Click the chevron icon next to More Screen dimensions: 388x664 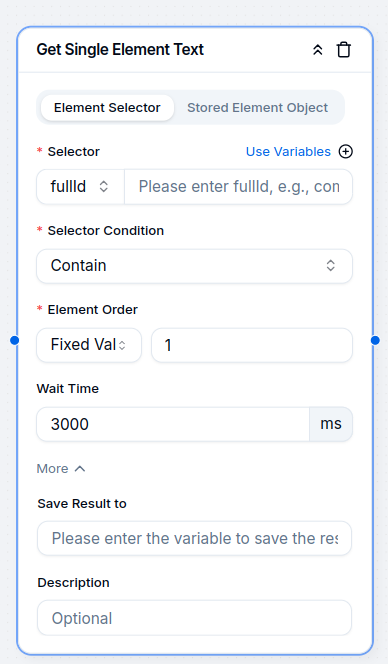pyautogui.click(x=80, y=469)
